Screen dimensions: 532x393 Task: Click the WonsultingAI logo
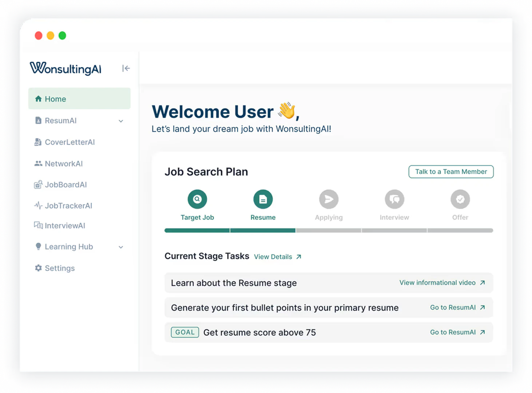[x=65, y=68]
